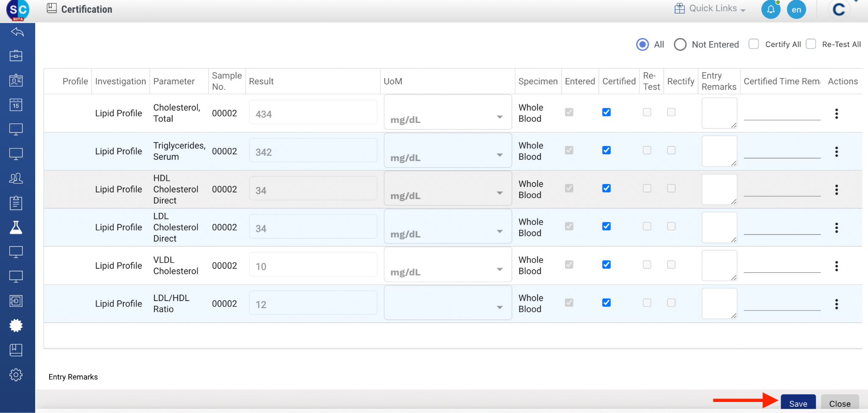Click the back arrow icon in sidebar
Image resolution: width=868 pixels, height=413 pixels.
[17, 32]
